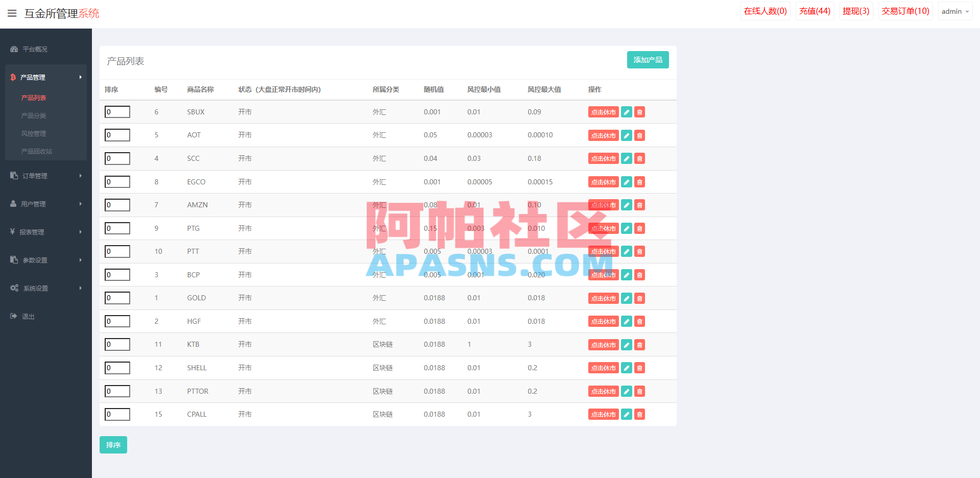Viewport: 980px width, 478px height.
Task: Click the 退出 logout icon
Action: [x=13, y=316]
